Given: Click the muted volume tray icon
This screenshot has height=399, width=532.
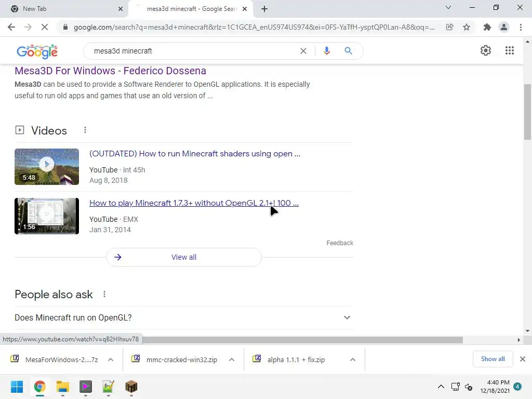Looking at the screenshot, I should click(469, 387).
